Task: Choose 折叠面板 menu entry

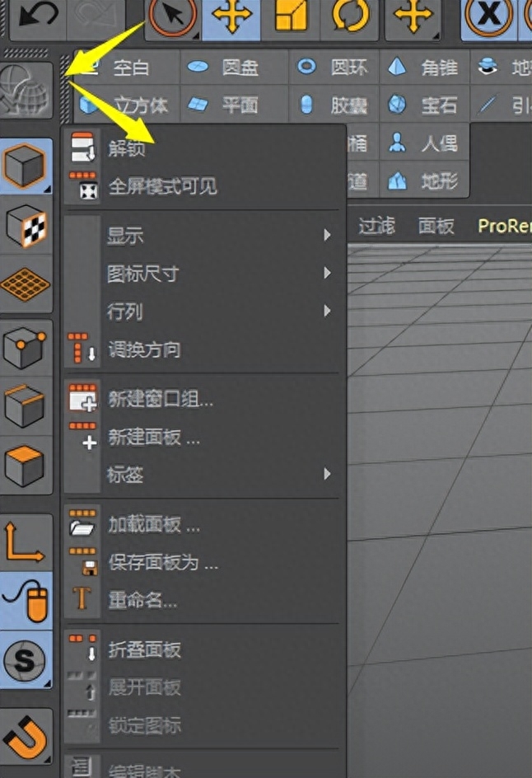Action: point(203,649)
